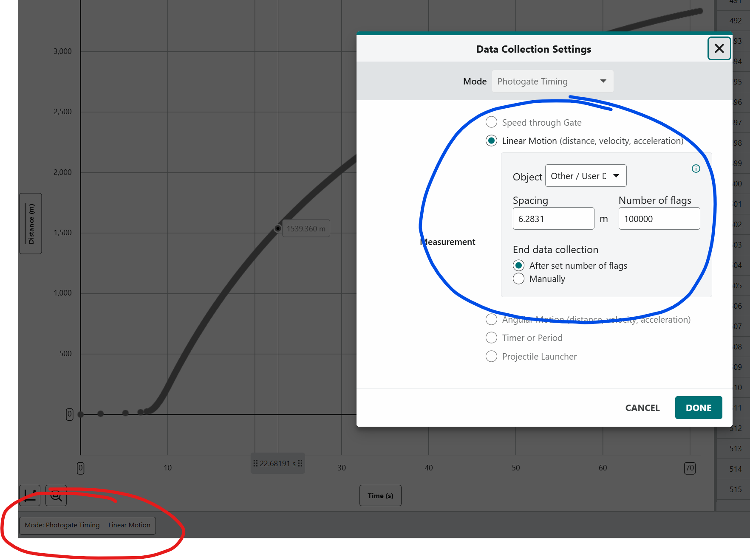Click the DONE button
Screen dimensions: 750x560
click(698, 408)
